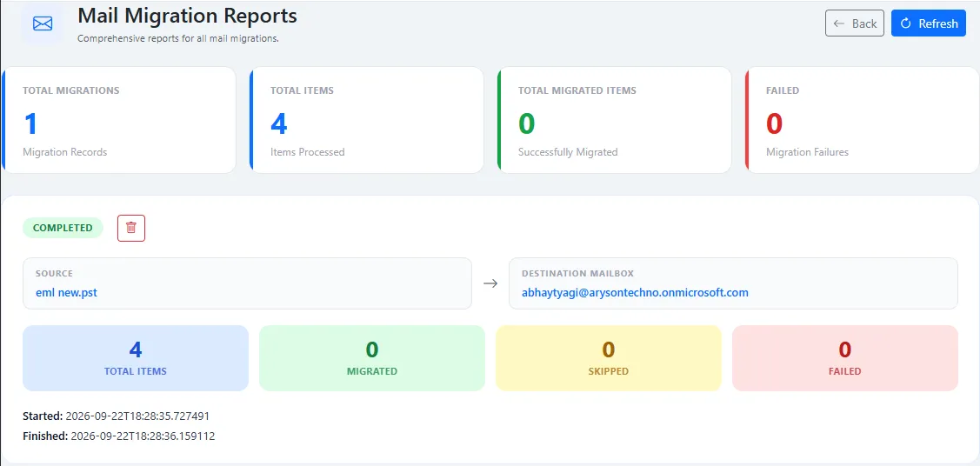Click the arrow between source and destination
The image size is (980, 466).
pos(490,283)
